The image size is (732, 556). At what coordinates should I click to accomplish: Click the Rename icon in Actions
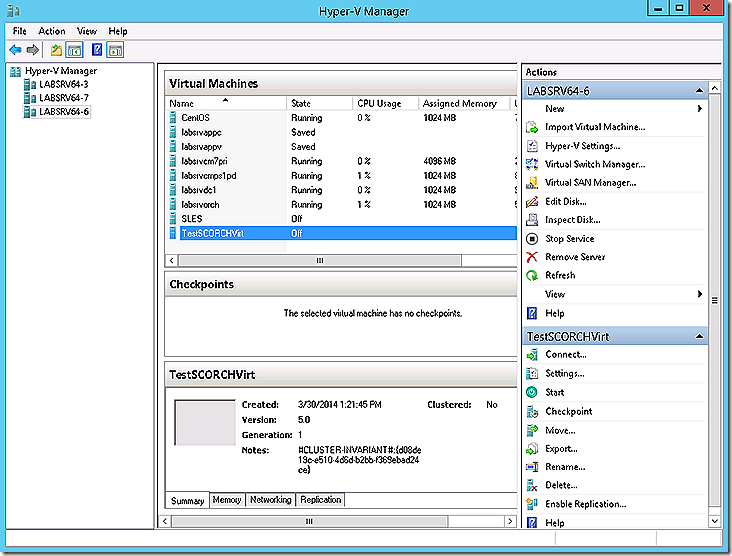point(532,467)
